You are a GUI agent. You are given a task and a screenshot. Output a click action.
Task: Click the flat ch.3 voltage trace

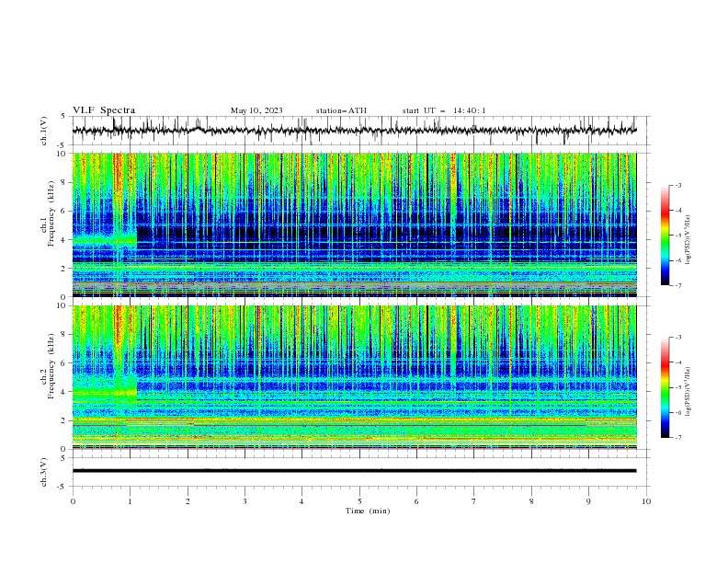click(354, 471)
